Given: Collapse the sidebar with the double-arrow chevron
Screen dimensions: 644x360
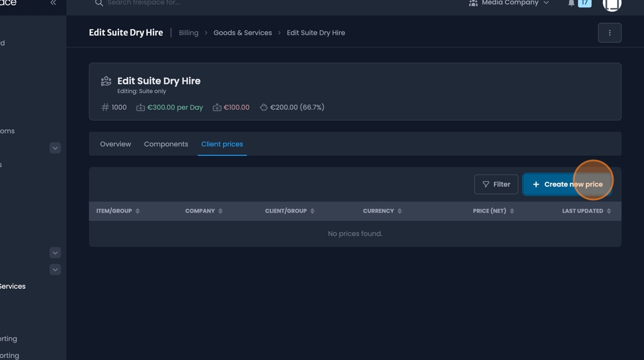Looking at the screenshot, I should (52, 2).
